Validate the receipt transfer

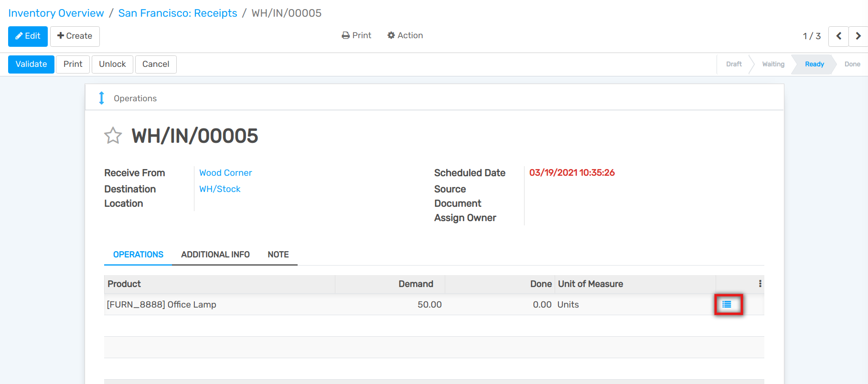pos(31,64)
